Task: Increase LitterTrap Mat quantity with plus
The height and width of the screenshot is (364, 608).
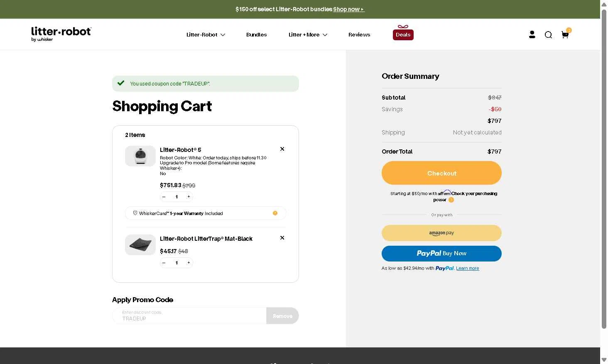Action: coord(189,263)
